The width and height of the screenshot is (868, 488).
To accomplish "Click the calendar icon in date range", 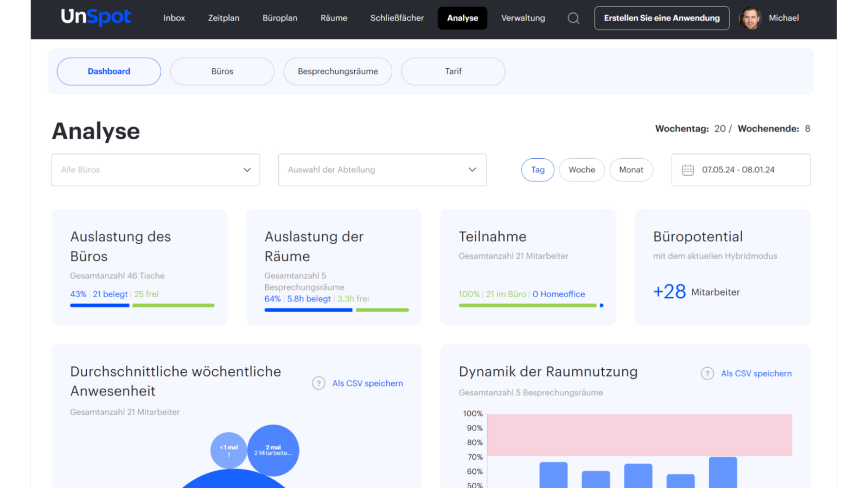I will [x=688, y=170].
